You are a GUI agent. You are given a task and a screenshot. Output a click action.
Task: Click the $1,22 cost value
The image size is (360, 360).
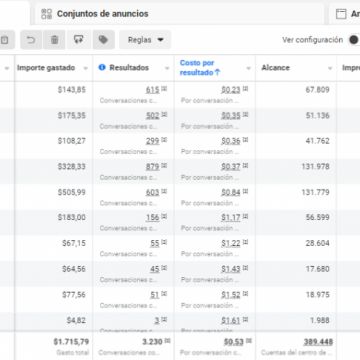[x=231, y=243]
